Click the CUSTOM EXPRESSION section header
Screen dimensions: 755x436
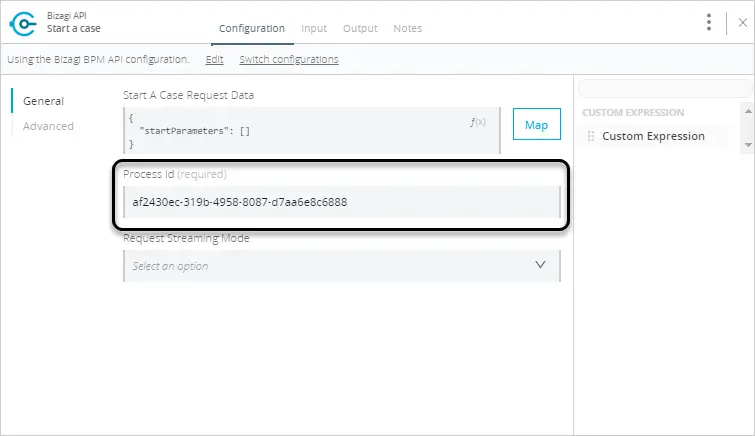(x=633, y=113)
